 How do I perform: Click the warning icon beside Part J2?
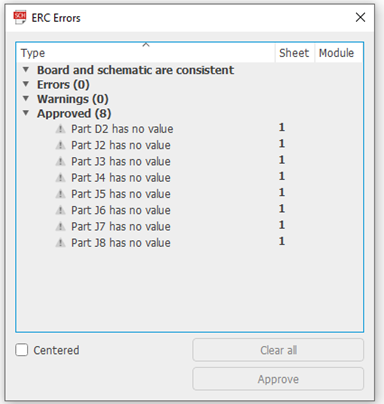(60, 145)
